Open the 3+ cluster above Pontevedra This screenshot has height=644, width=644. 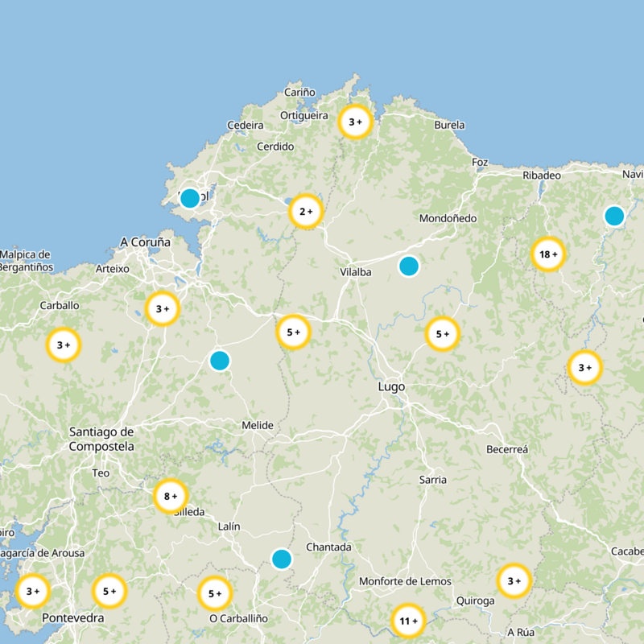(x=33, y=591)
